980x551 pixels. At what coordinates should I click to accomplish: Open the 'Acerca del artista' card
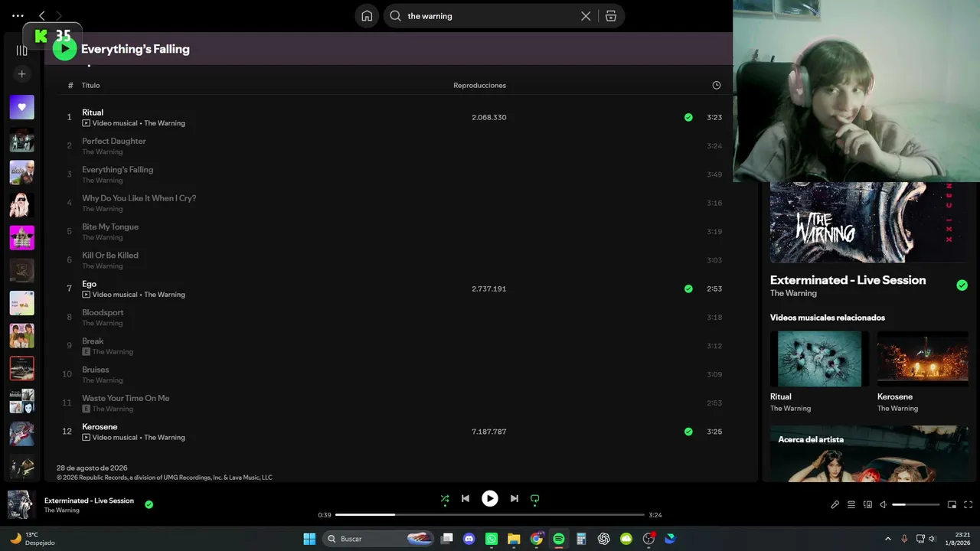869,454
